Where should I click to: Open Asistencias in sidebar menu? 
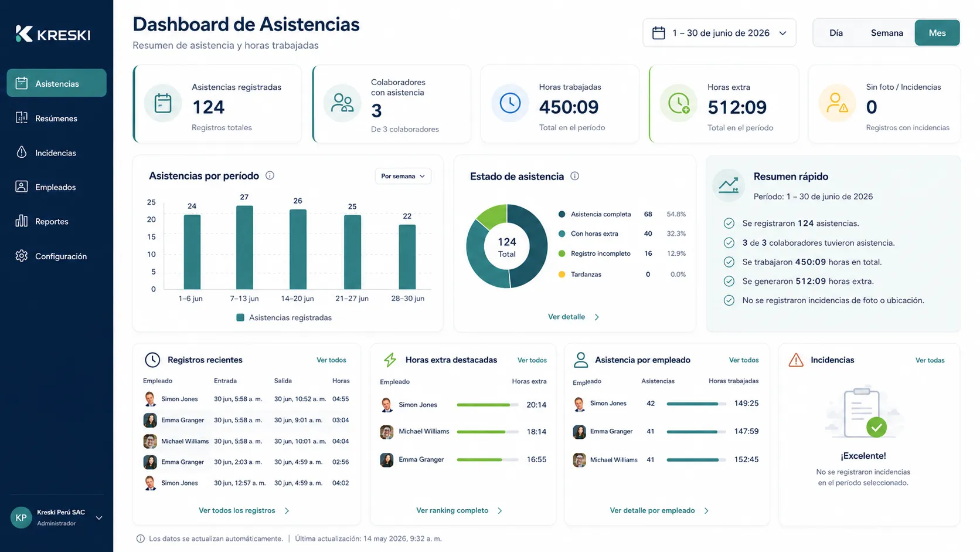point(57,83)
